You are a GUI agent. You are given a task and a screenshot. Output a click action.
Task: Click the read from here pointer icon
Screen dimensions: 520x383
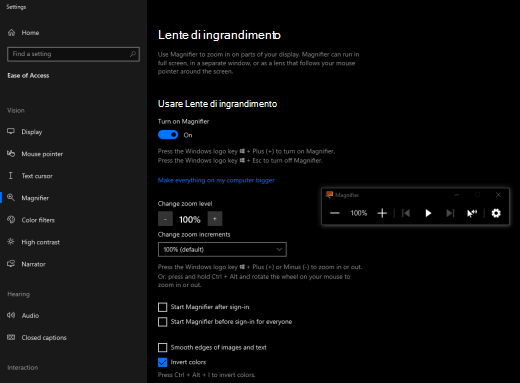pos(472,213)
